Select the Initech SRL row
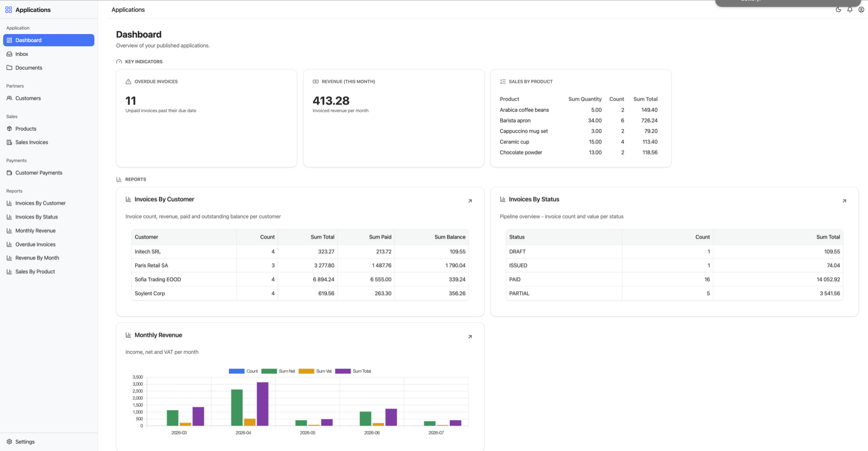 pyautogui.click(x=300, y=252)
